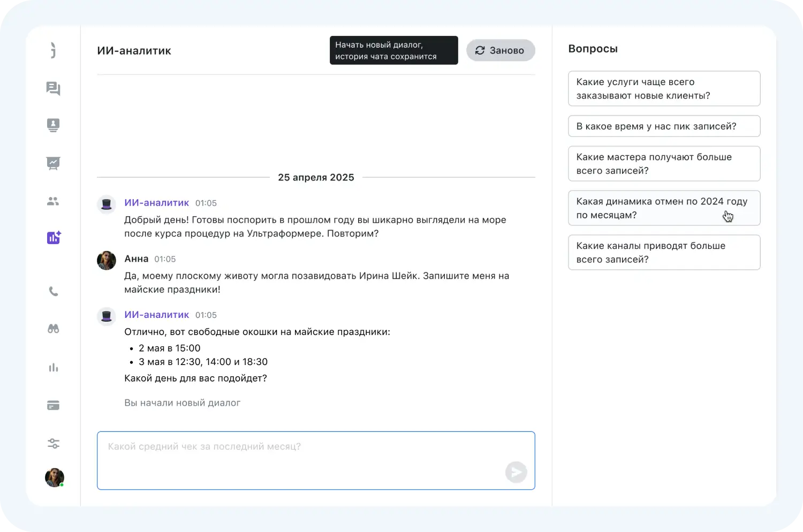Open the contact card icon in sidebar
The image size is (803, 532).
click(53, 125)
